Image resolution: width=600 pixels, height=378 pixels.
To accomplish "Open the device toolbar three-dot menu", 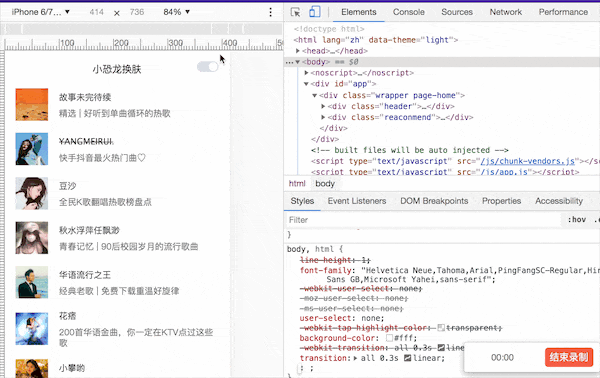I will click(x=271, y=12).
